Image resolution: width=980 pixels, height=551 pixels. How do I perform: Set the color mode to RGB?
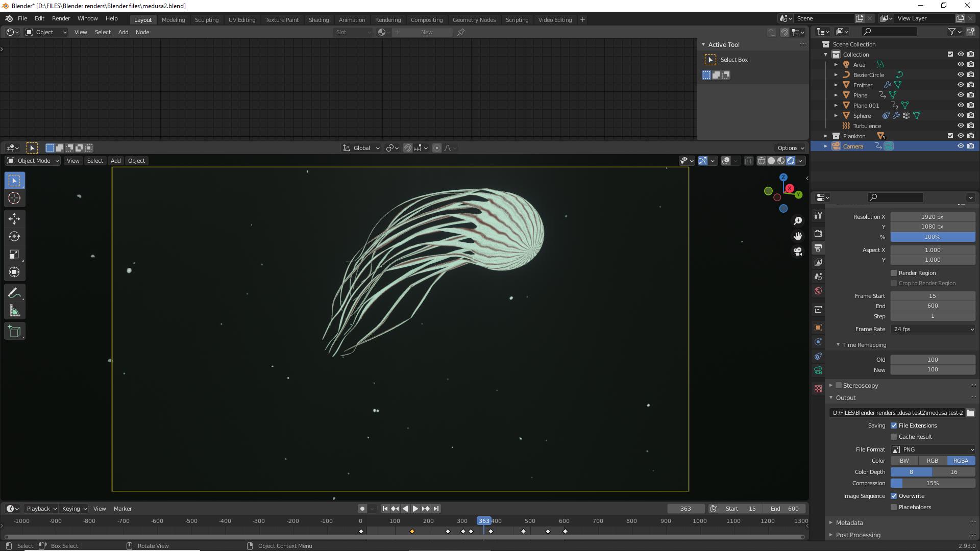[932, 461]
